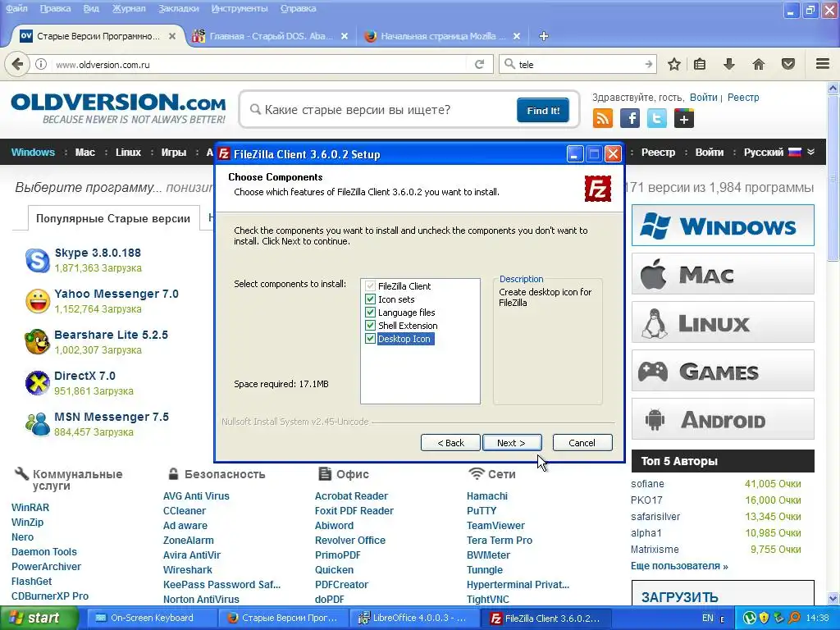Go to Firefox home page icon
Viewport: 840px width, 630px height.
pyautogui.click(x=759, y=64)
